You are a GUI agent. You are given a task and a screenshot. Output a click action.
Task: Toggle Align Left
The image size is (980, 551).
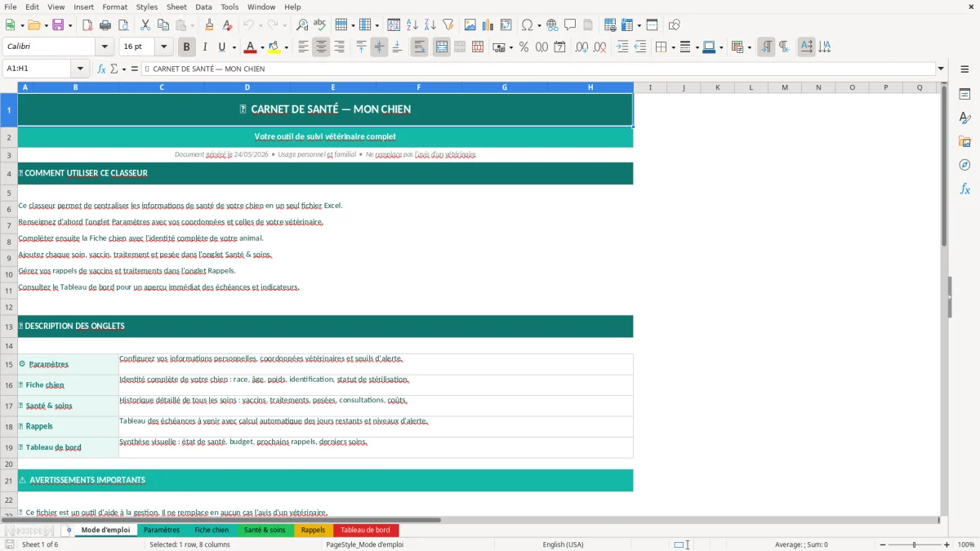304,47
